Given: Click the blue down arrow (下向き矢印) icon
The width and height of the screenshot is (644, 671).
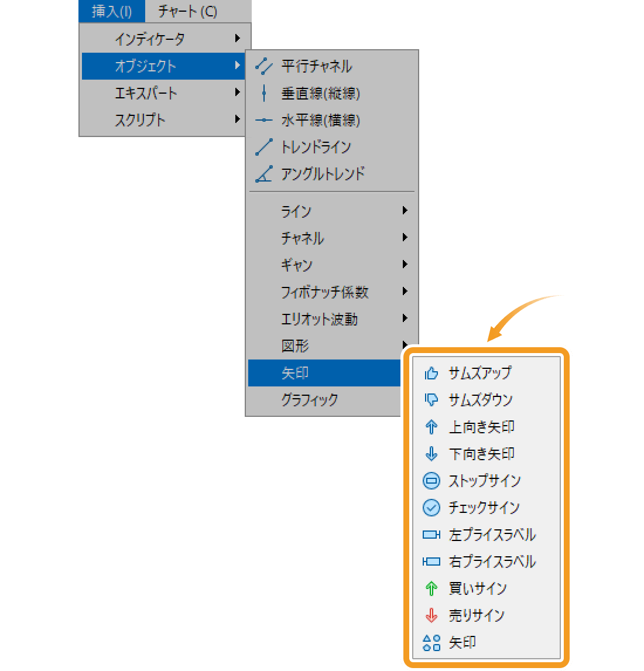Looking at the screenshot, I should click(x=431, y=454).
